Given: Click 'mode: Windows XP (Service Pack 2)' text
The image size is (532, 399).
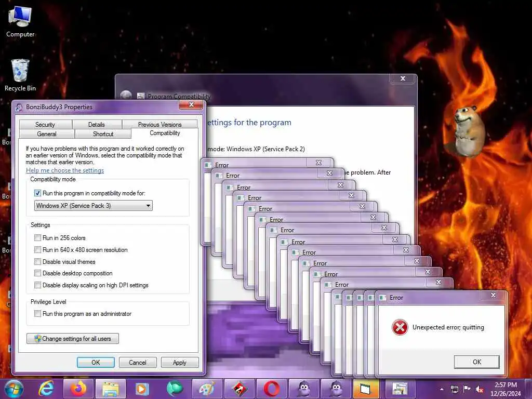Looking at the screenshot, I should (256, 149).
